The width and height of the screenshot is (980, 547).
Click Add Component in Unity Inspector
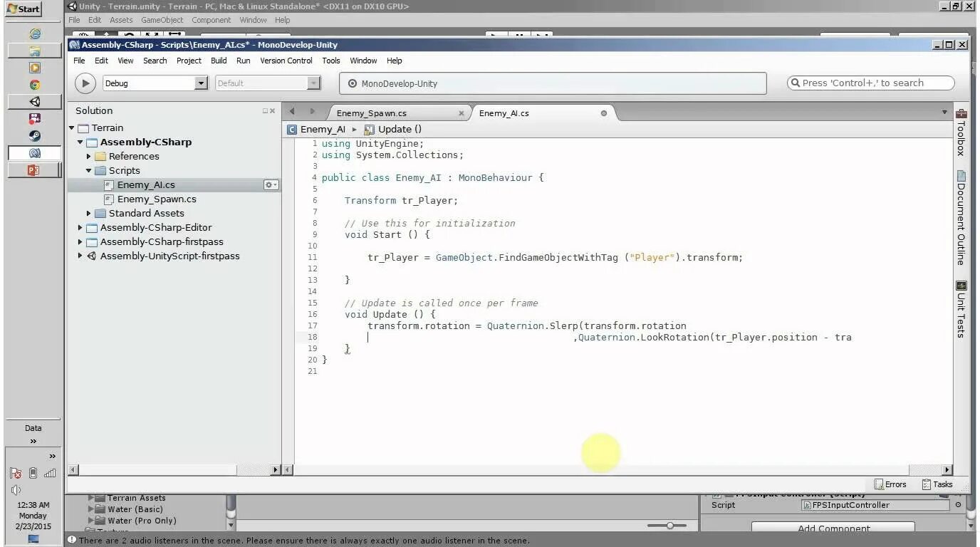point(833,528)
